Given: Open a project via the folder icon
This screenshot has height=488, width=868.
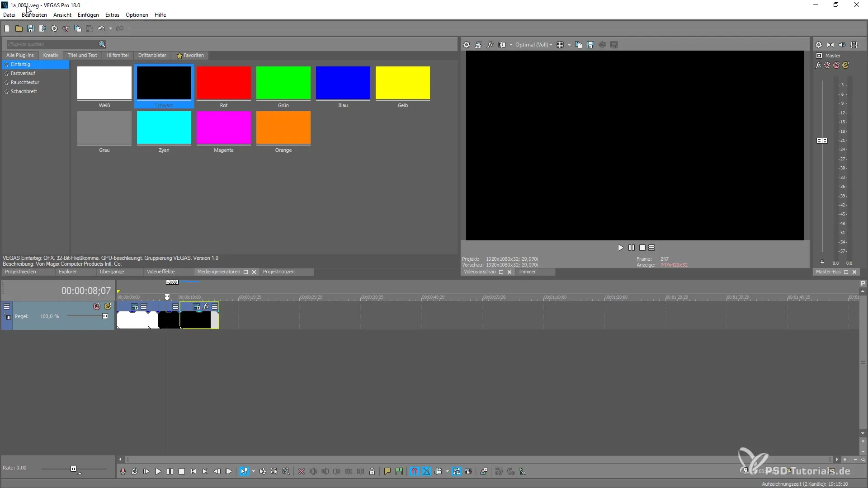Looking at the screenshot, I should 19,28.
